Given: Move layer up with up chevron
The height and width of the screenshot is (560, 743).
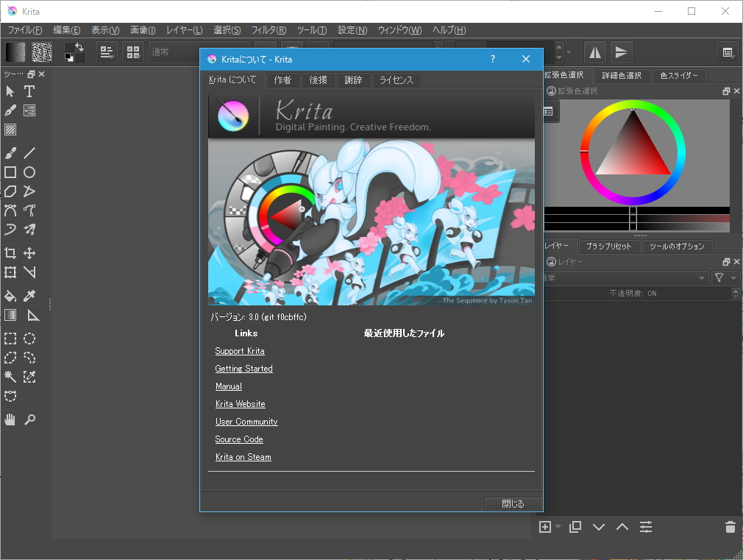Looking at the screenshot, I should coord(622,527).
